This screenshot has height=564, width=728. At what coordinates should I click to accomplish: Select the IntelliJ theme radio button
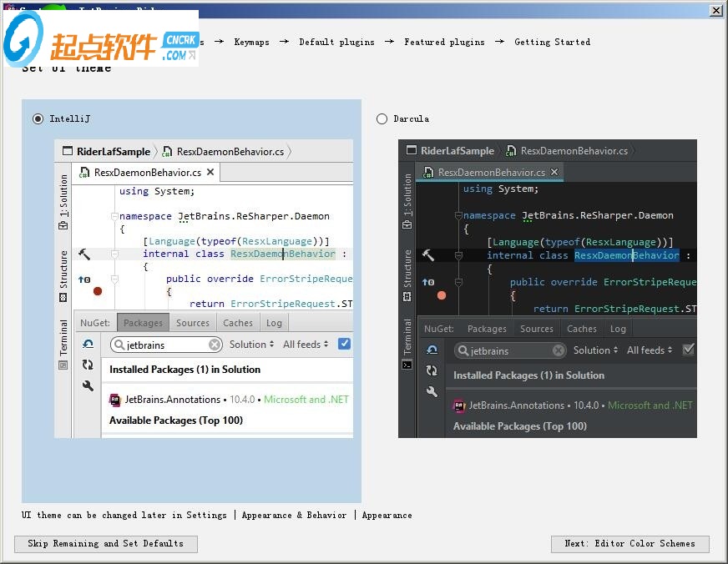click(x=38, y=119)
